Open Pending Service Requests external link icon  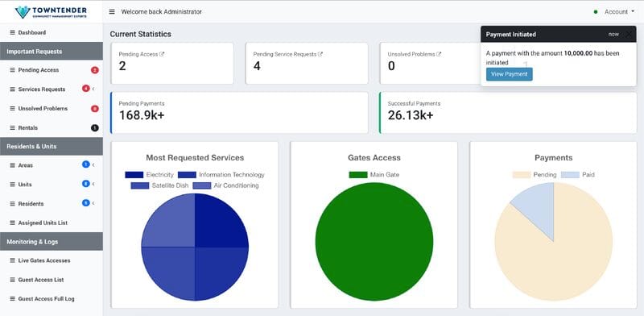point(320,54)
